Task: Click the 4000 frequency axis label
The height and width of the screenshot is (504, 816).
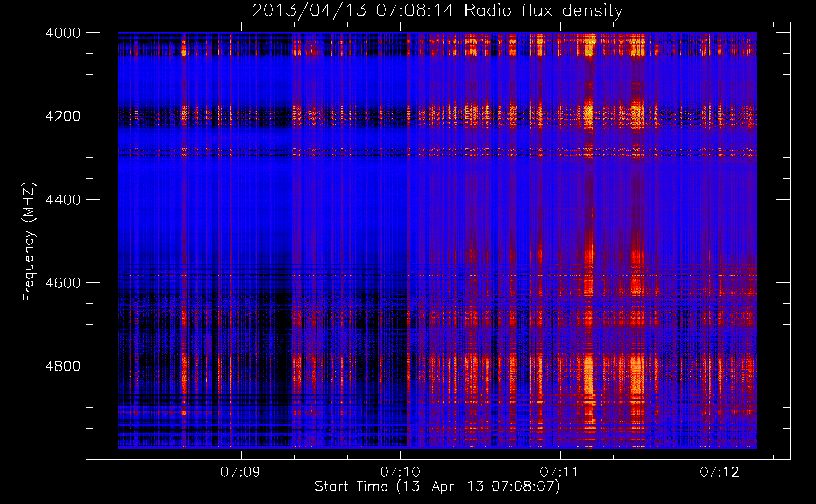Action: [x=63, y=33]
